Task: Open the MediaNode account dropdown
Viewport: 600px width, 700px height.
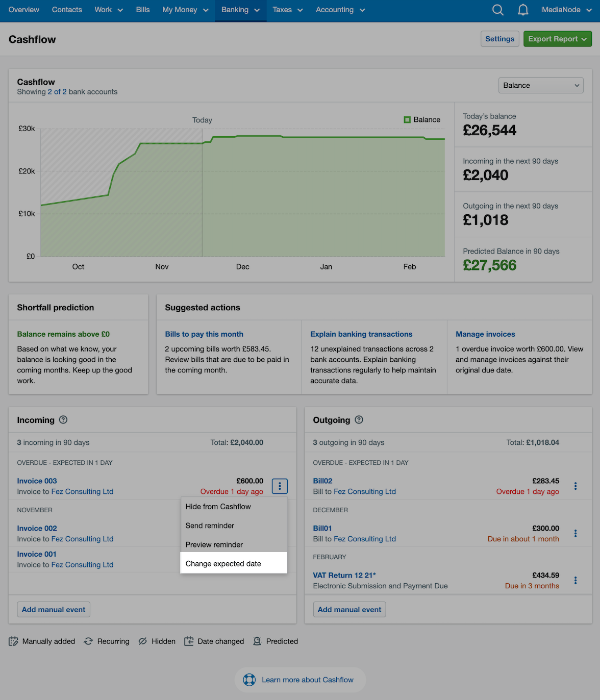Action: (567, 10)
